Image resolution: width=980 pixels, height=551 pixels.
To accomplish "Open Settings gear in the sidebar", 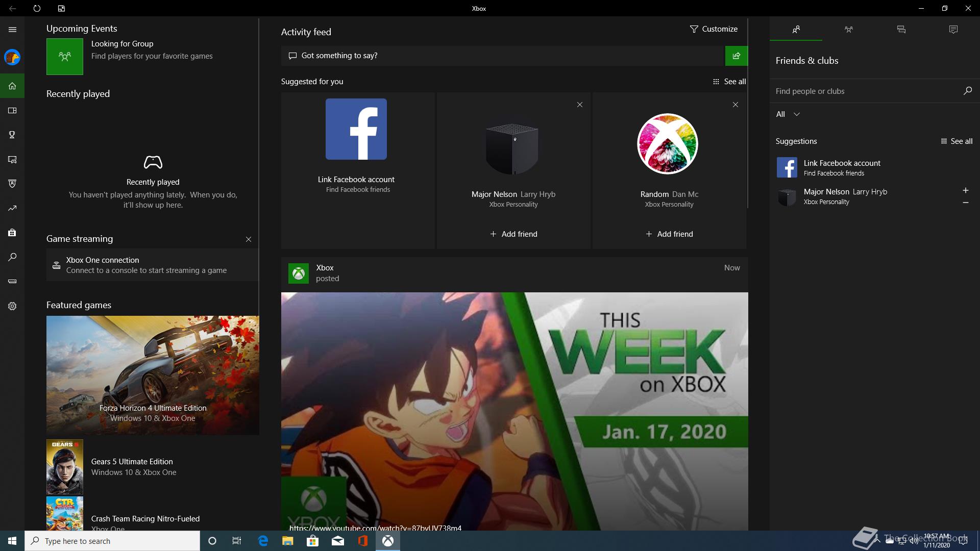I will coord(12,306).
